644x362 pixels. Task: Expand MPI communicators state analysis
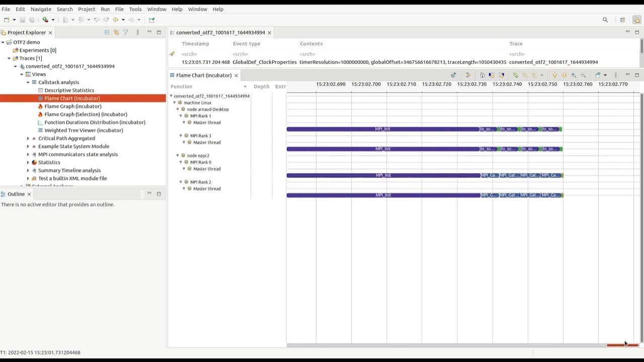point(28,154)
